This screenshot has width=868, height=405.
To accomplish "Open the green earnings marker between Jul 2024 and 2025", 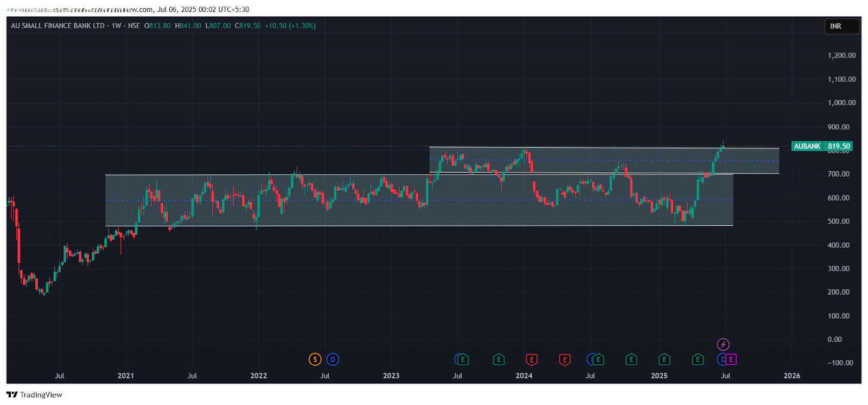I will [631, 359].
